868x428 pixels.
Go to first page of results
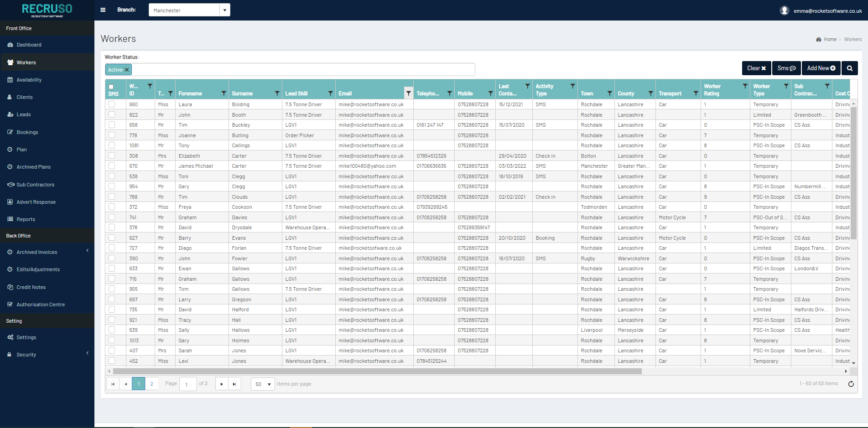tap(113, 384)
